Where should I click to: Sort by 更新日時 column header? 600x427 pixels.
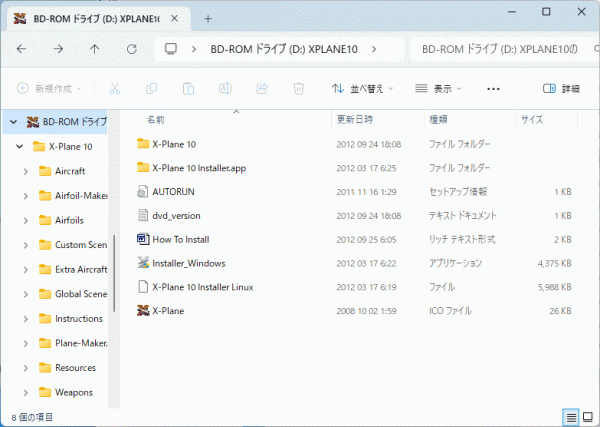pos(355,119)
